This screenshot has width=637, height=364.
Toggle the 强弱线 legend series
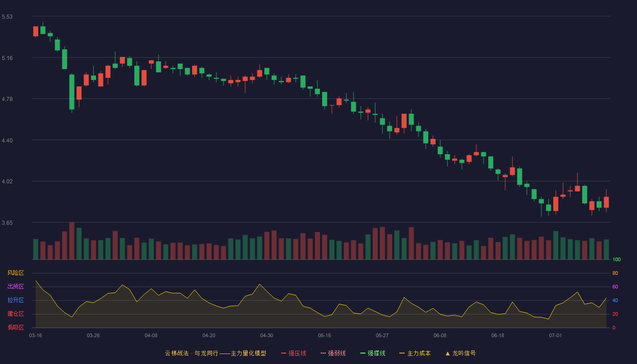[333, 353]
